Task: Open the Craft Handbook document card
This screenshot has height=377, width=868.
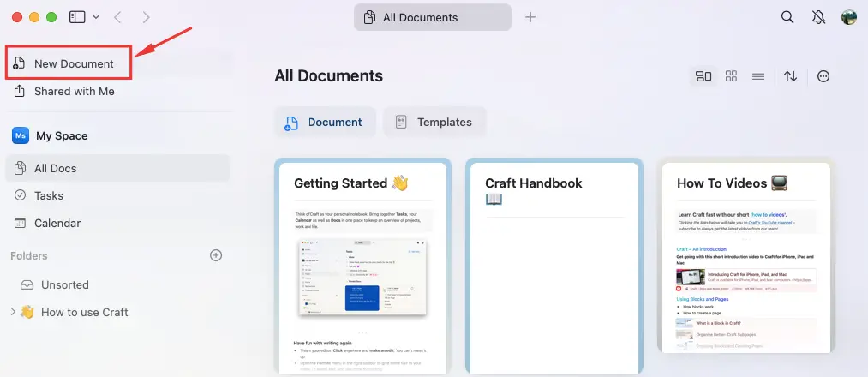Action: (554, 266)
